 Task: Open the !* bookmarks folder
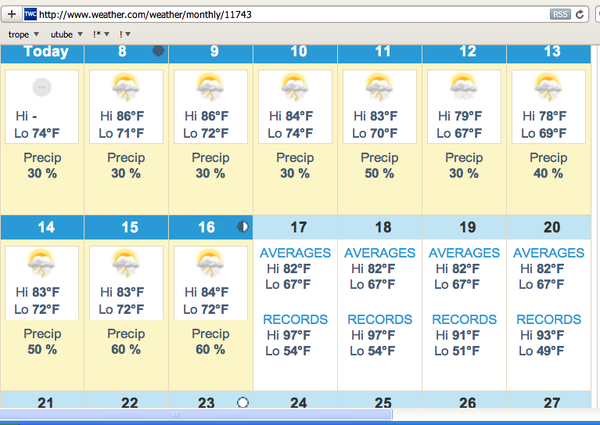coord(101,34)
